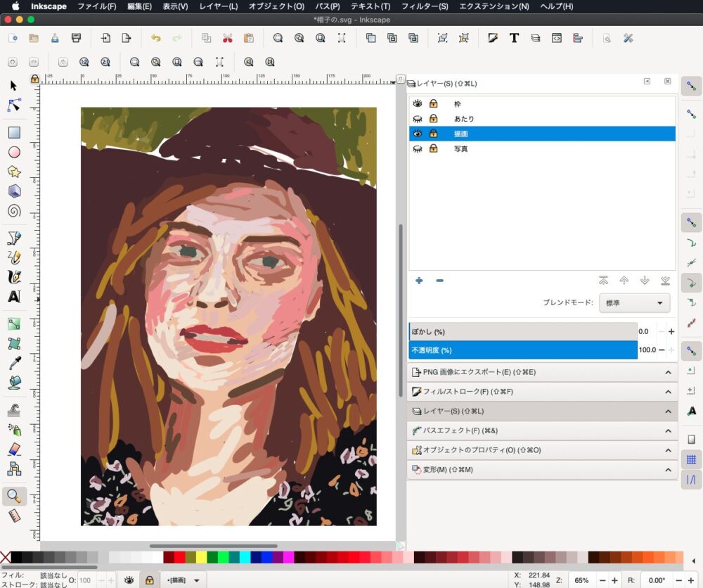
Task: Pick the yellow swatch in the palette
Action: tap(201, 558)
